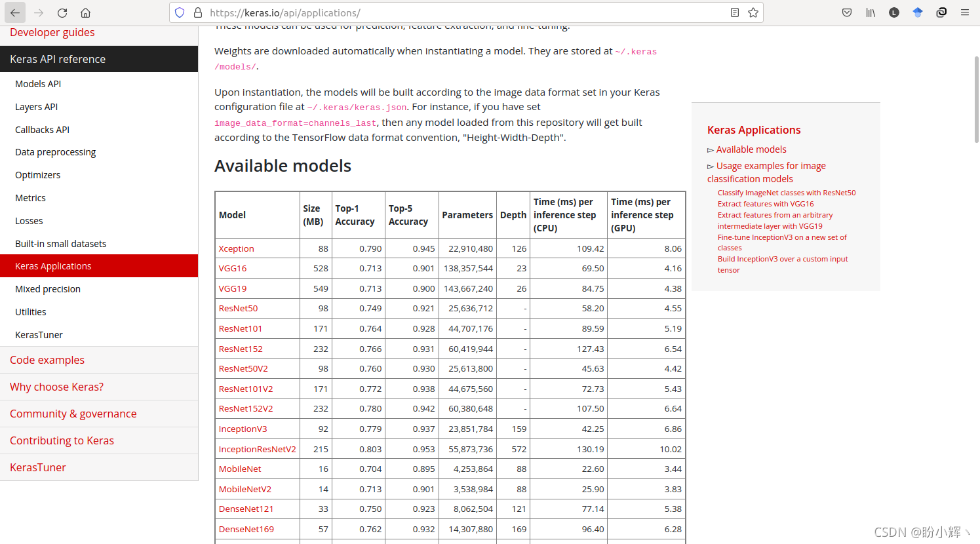Click the keras.io URL address field
This screenshot has height=544, width=980.
[x=465, y=12]
